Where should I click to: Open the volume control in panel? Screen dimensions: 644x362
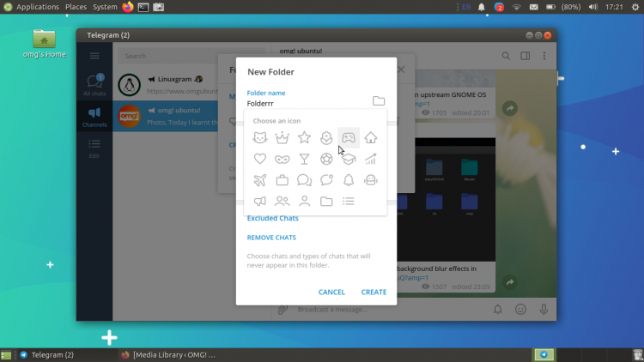593,7
